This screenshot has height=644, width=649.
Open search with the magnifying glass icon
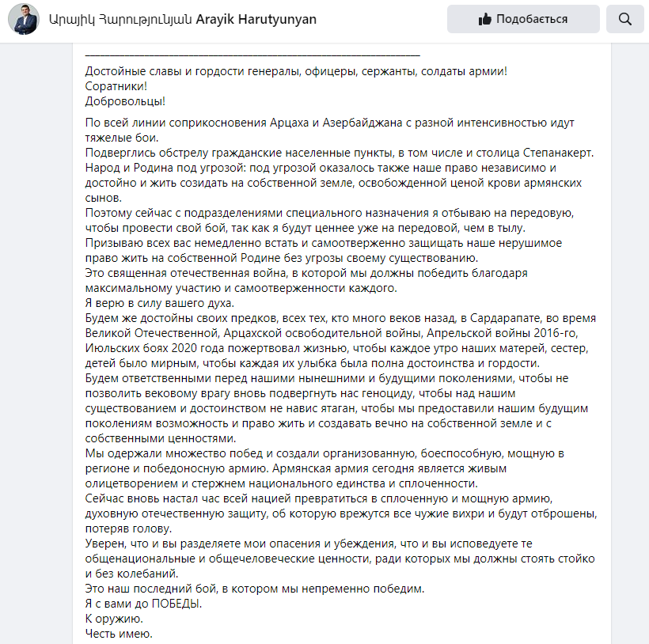pos(625,19)
